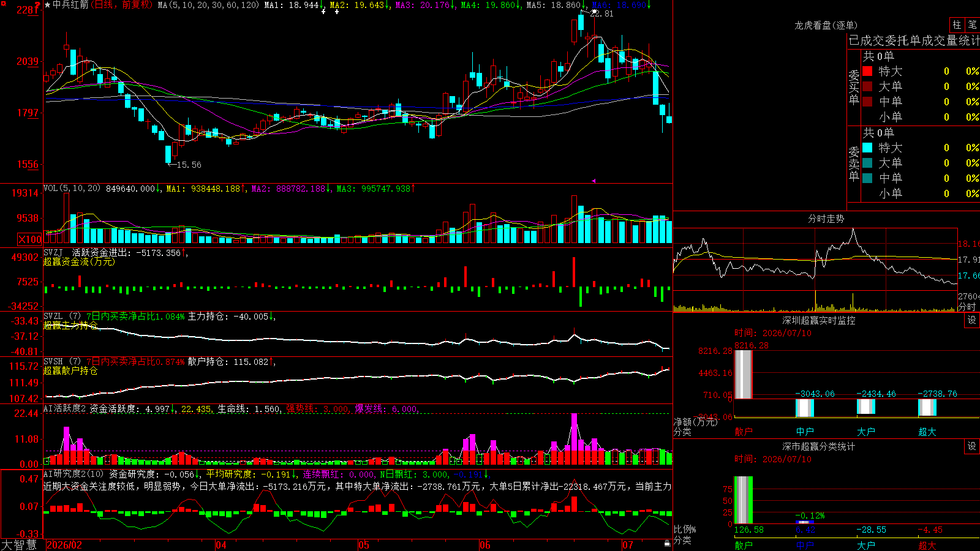Click the 分时走势 panel title
Viewport: 980px width, 551px height.
click(x=826, y=219)
